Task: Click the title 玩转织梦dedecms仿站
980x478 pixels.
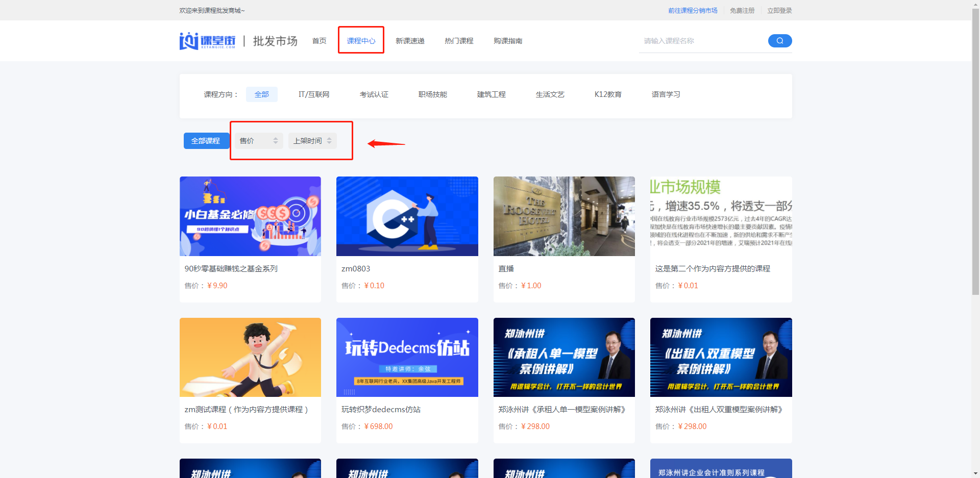Action: [x=381, y=410]
